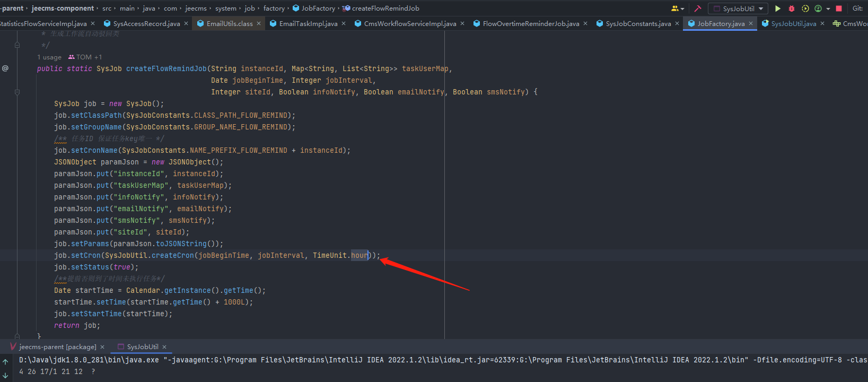Open the SysJobUtil run configuration dropdown
Viewport: 868px width, 382px height.
pos(738,8)
